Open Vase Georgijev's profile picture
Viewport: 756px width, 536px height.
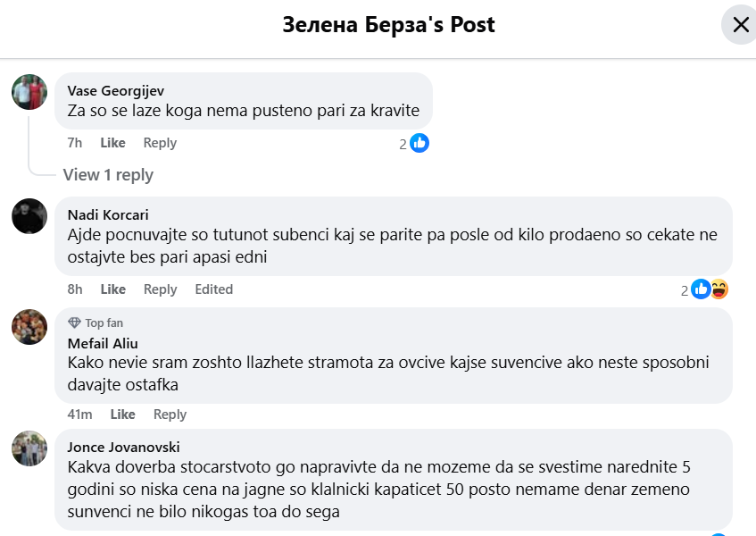29,92
